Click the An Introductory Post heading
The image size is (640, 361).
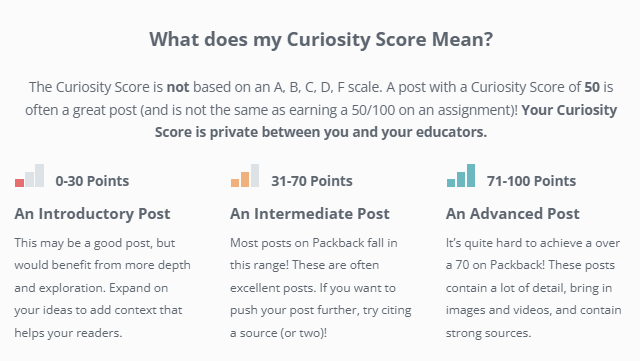click(92, 214)
